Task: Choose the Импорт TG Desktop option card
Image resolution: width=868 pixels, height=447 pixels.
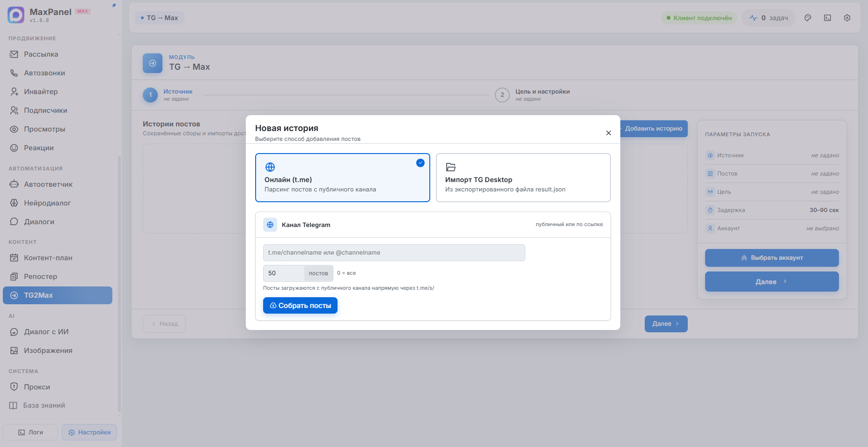Action: [x=523, y=177]
